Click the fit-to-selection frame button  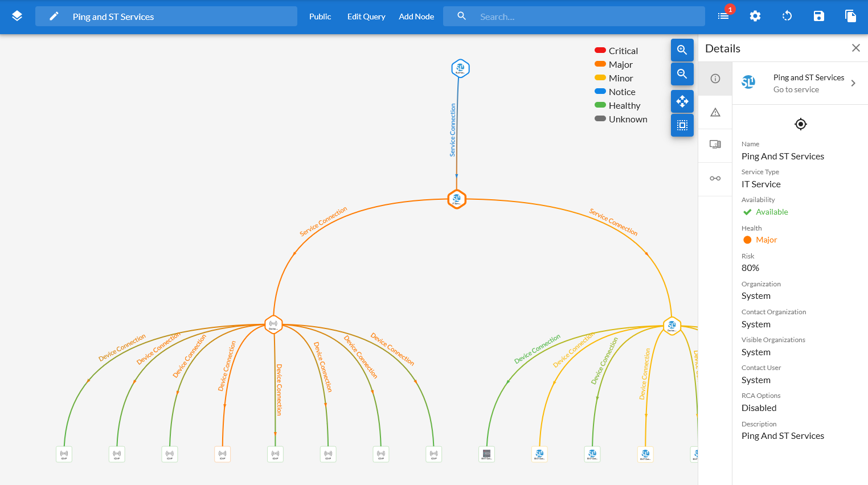tap(682, 125)
